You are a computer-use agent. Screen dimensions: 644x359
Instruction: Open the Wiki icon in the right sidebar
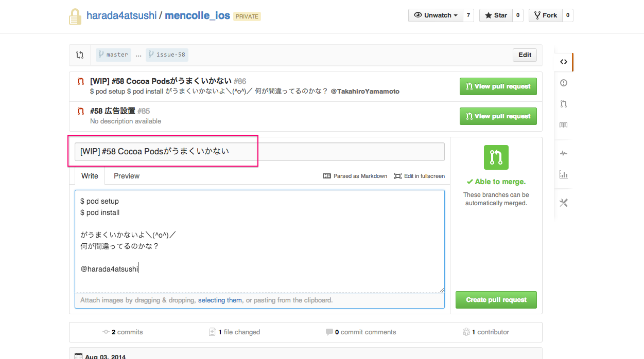tap(563, 124)
